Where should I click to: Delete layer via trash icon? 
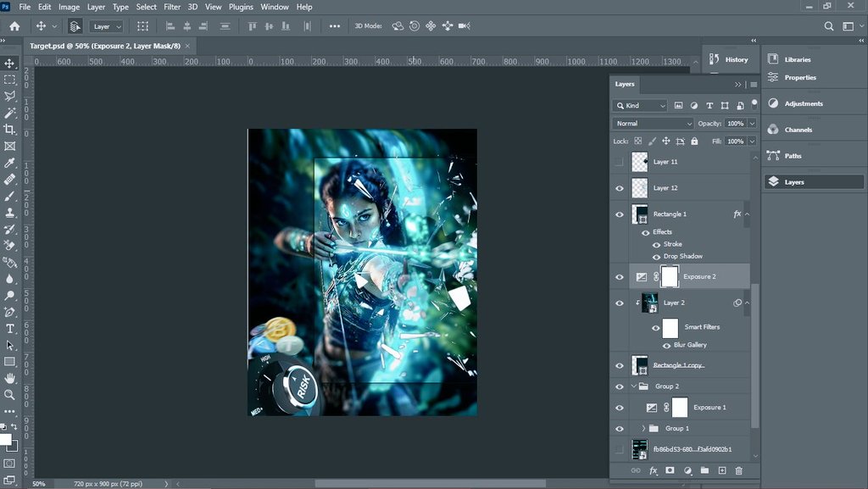(738, 470)
